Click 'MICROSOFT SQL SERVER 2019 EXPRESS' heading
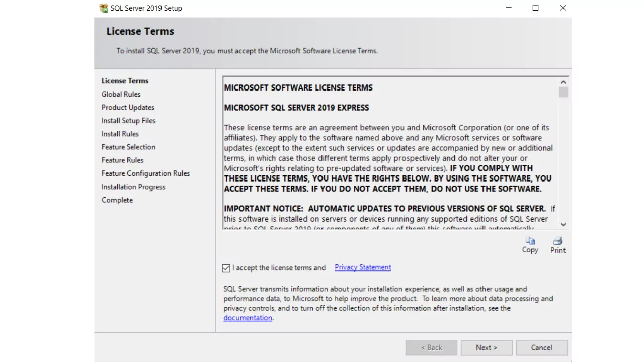The width and height of the screenshot is (644, 362). [x=296, y=108]
